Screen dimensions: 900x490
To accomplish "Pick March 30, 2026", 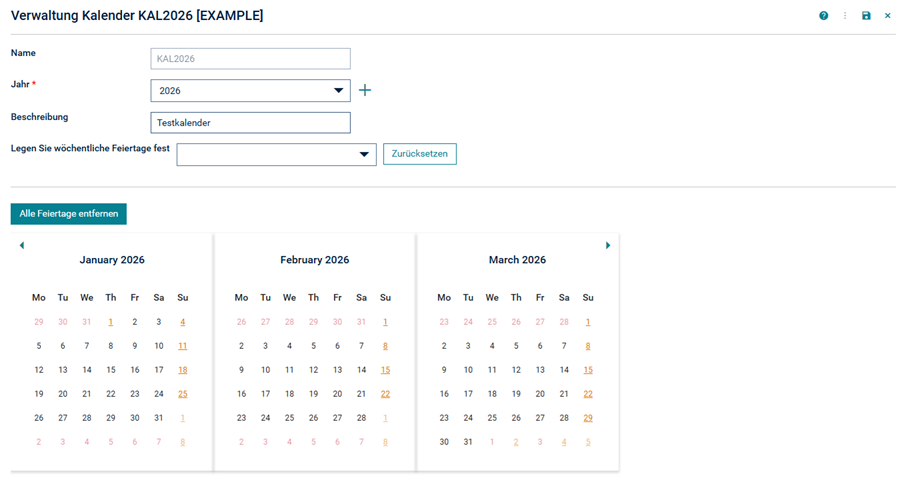I will coord(444,442).
